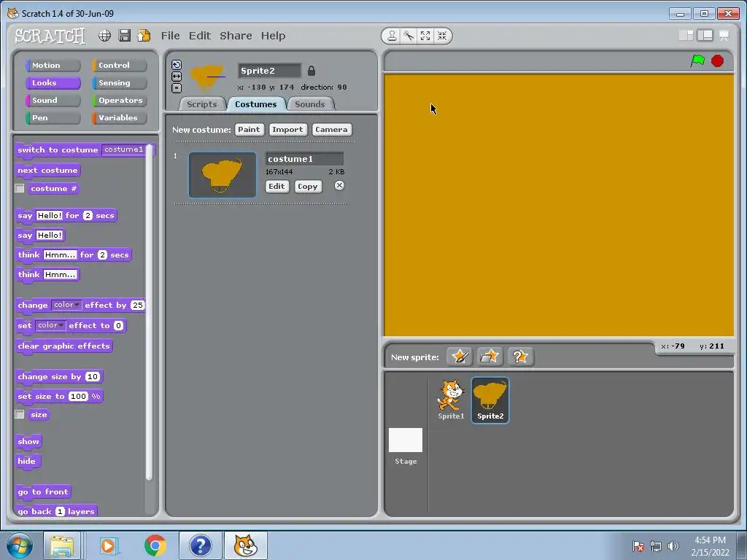The image size is (747, 560).
Task: Click the blocks palette scrollbar
Action: point(149,312)
